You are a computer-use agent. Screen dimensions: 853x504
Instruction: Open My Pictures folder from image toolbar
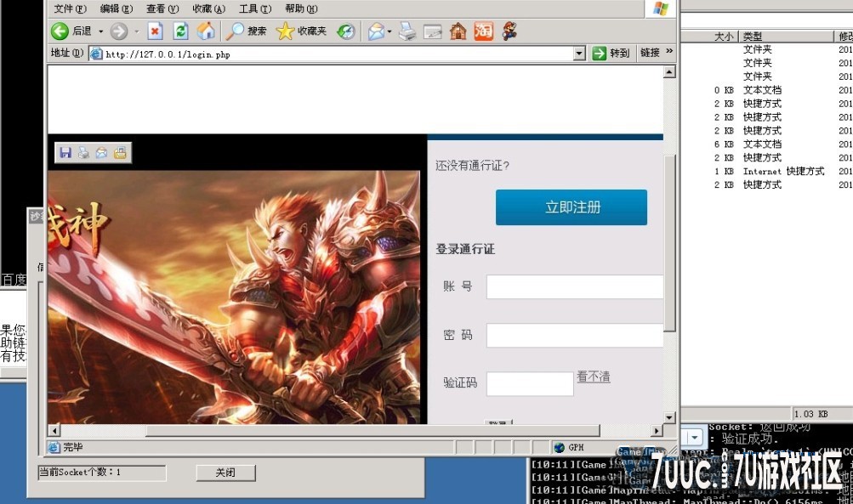pos(120,153)
